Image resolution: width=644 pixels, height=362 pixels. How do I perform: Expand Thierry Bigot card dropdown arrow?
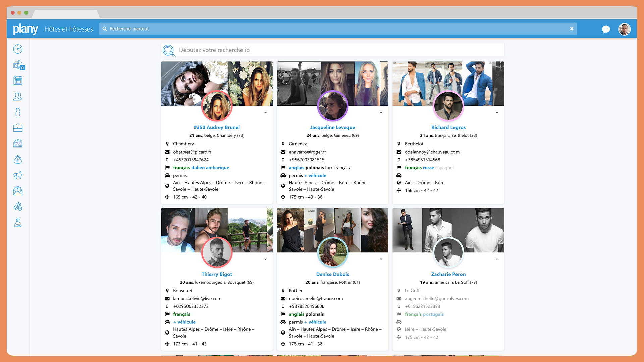pos(265,259)
